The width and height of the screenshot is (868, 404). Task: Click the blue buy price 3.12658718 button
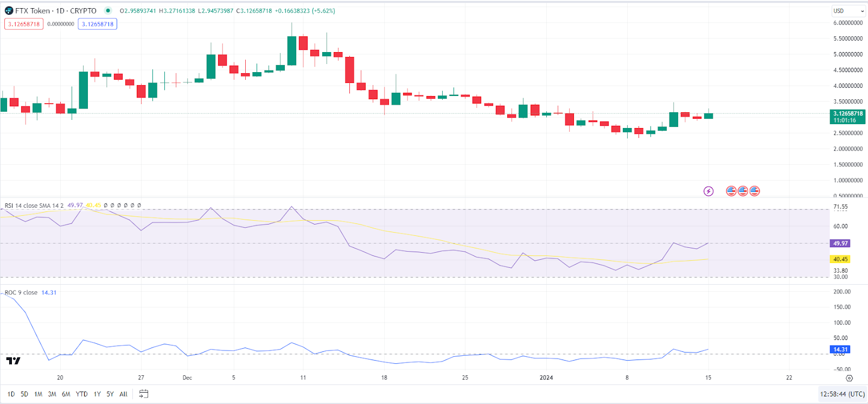coord(98,24)
